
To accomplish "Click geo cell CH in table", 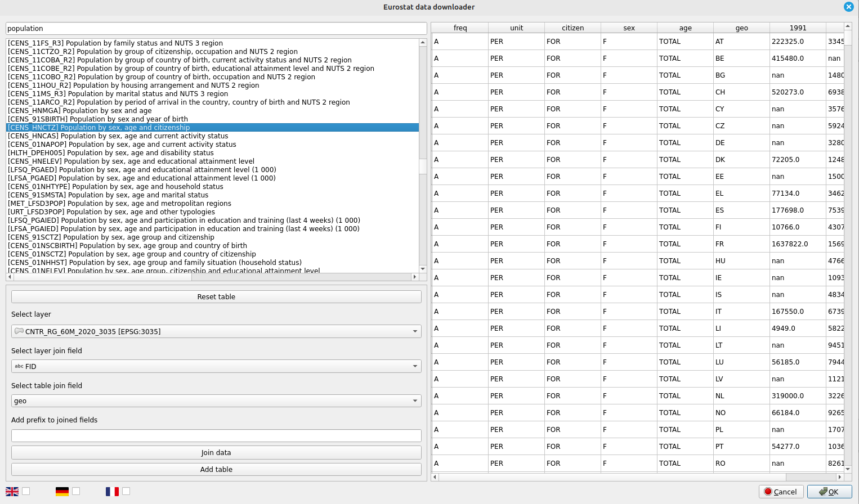I will 741,92.
